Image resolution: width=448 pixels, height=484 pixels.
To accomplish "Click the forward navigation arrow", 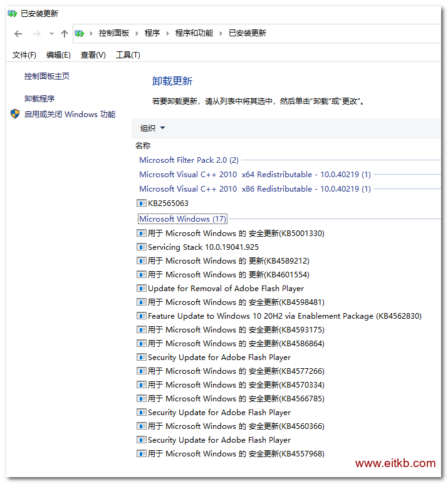I will [36, 34].
